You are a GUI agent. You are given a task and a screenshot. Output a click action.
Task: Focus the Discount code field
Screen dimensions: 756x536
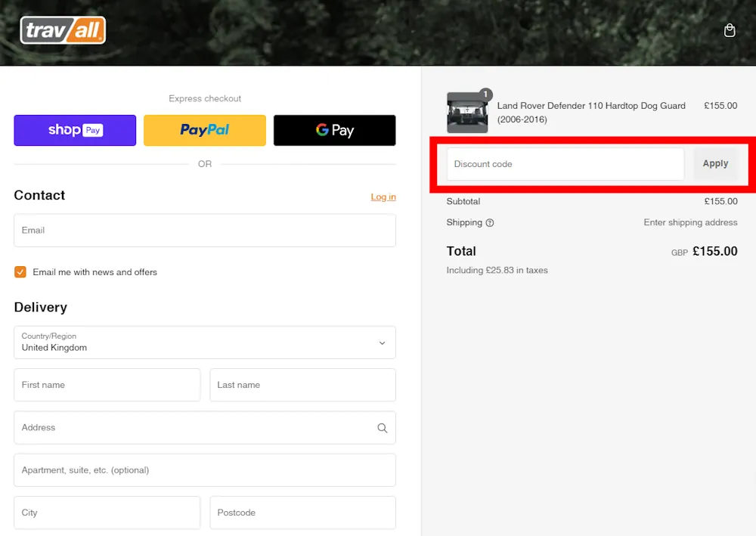point(565,164)
